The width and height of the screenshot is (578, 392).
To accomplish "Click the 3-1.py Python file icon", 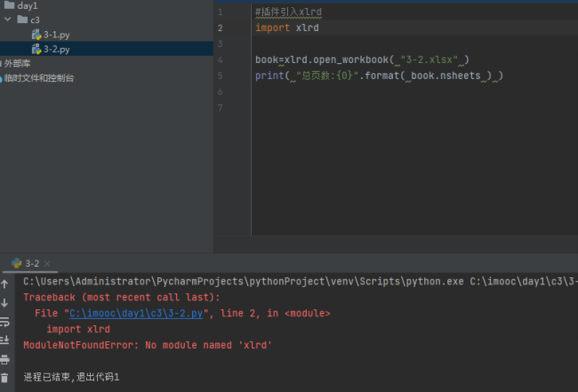I will click(36, 35).
